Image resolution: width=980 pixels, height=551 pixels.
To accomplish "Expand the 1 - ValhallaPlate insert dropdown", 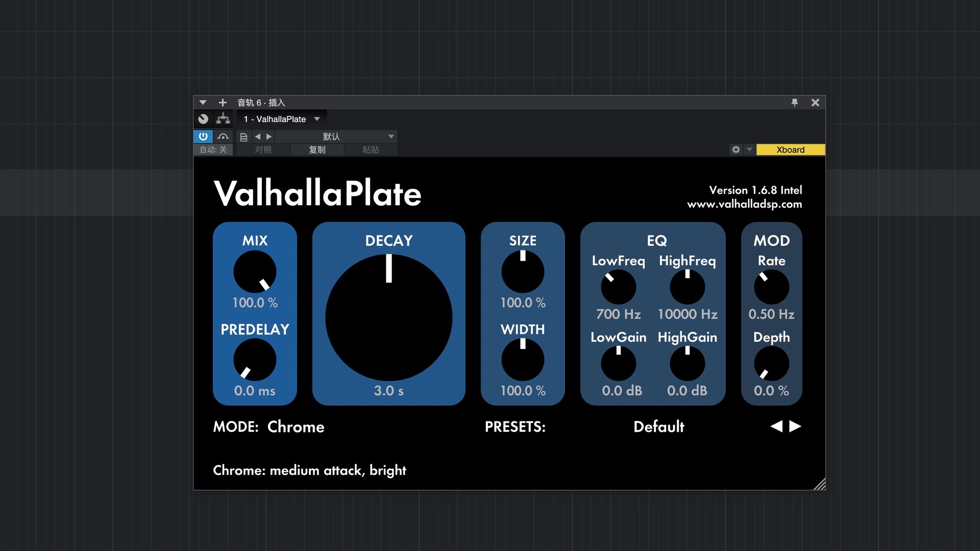I will [x=317, y=119].
